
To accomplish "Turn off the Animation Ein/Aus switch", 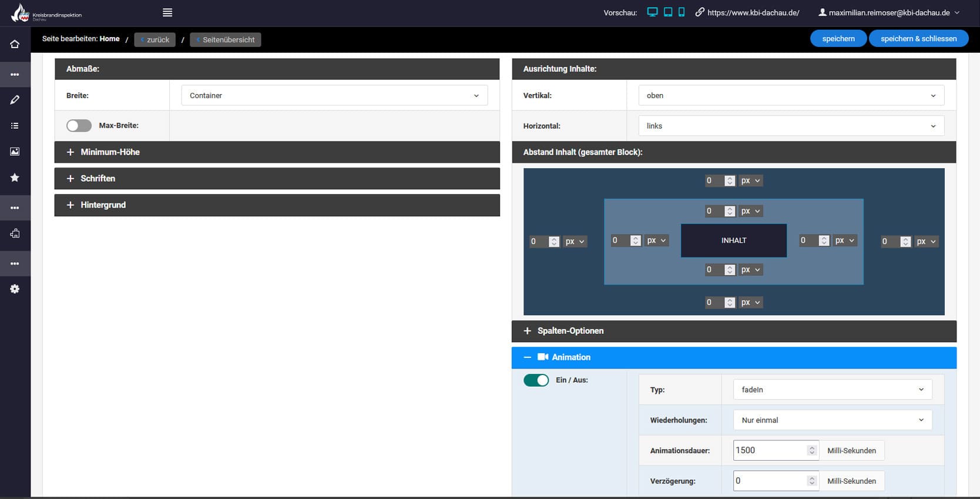I will point(536,380).
